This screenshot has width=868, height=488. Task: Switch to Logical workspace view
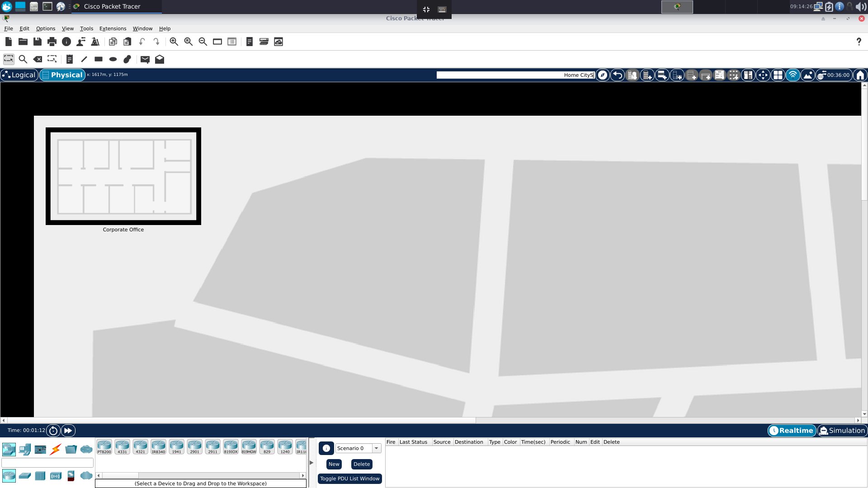[x=19, y=75]
